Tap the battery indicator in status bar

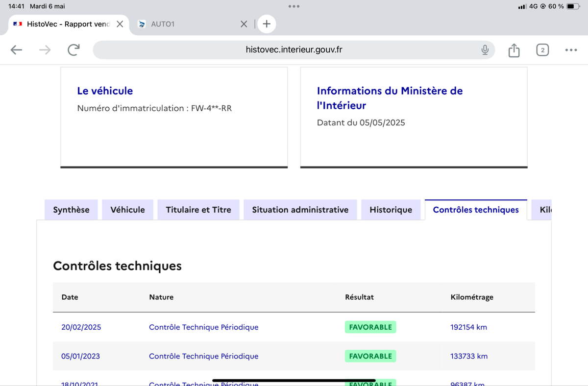point(574,6)
